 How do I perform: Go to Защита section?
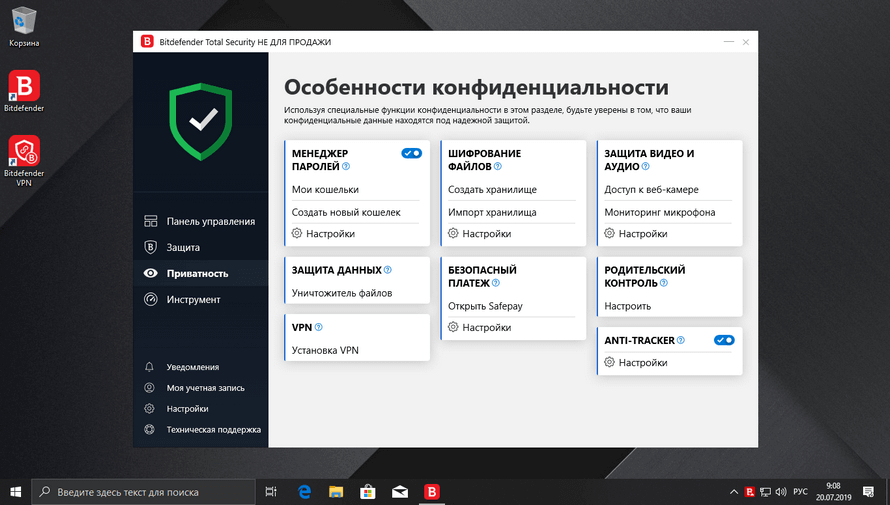tap(200, 247)
